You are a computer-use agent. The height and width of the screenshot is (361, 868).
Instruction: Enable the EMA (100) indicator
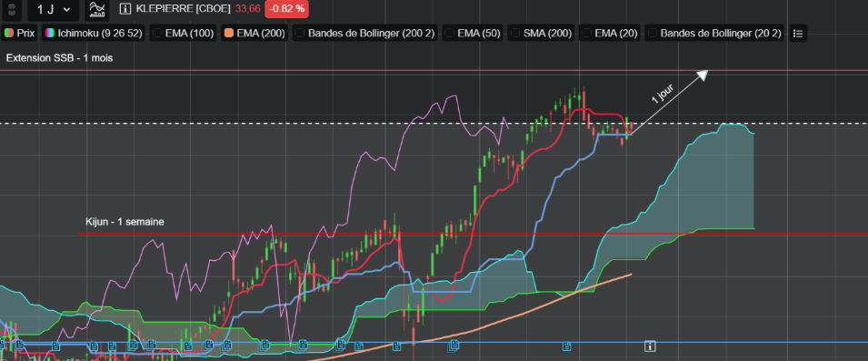[183, 34]
